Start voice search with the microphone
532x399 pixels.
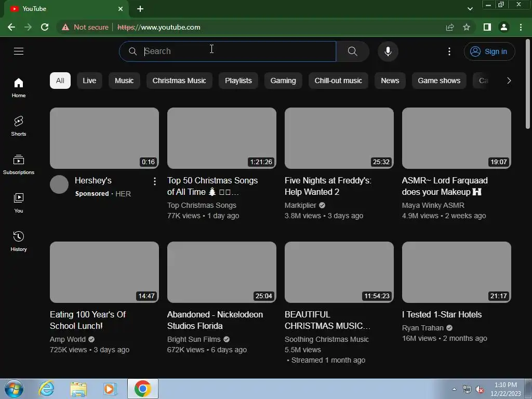click(388, 51)
